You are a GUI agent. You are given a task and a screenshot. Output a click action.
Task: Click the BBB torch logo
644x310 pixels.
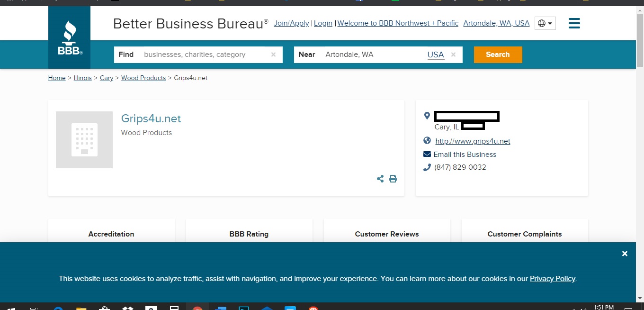coord(70,37)
